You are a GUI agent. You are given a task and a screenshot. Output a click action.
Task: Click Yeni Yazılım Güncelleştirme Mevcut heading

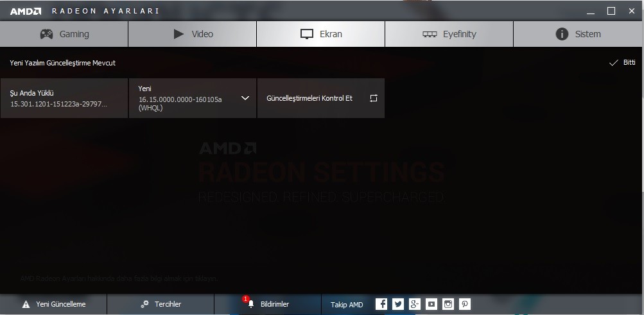tap(63, 63)
